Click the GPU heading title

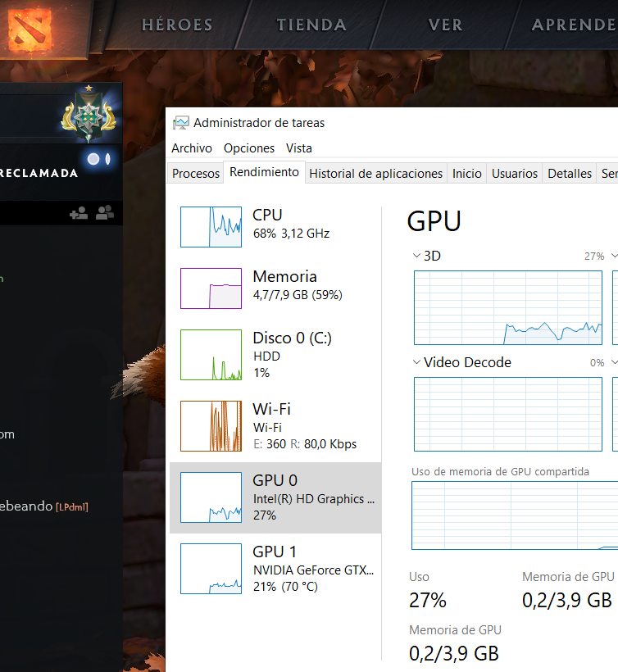point(434,221)
